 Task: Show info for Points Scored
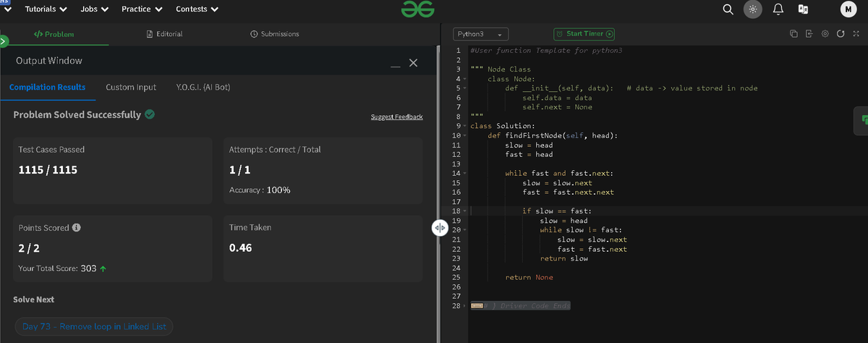pyautogui.click(x=76, y=227)
